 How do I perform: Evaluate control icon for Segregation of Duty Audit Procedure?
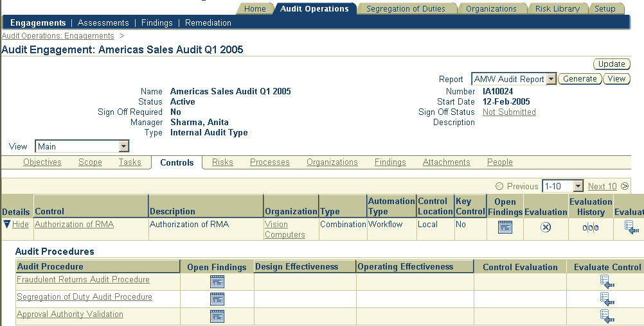607,299
